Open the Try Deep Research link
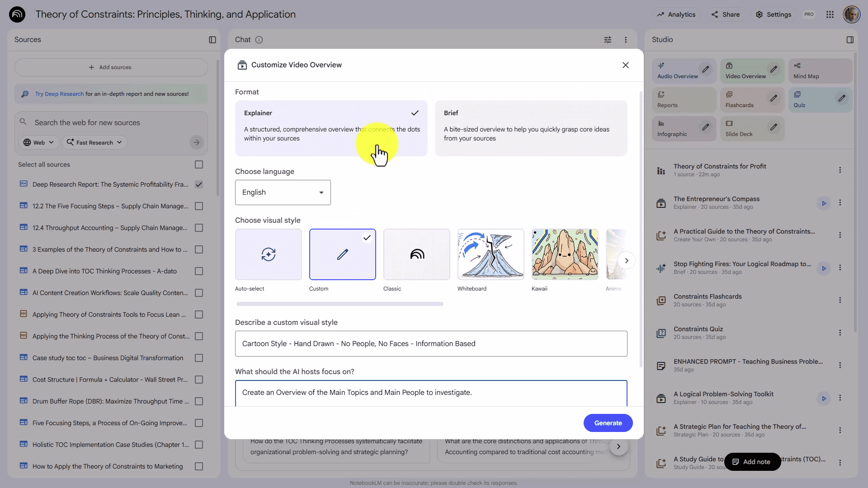 (59, 94)
